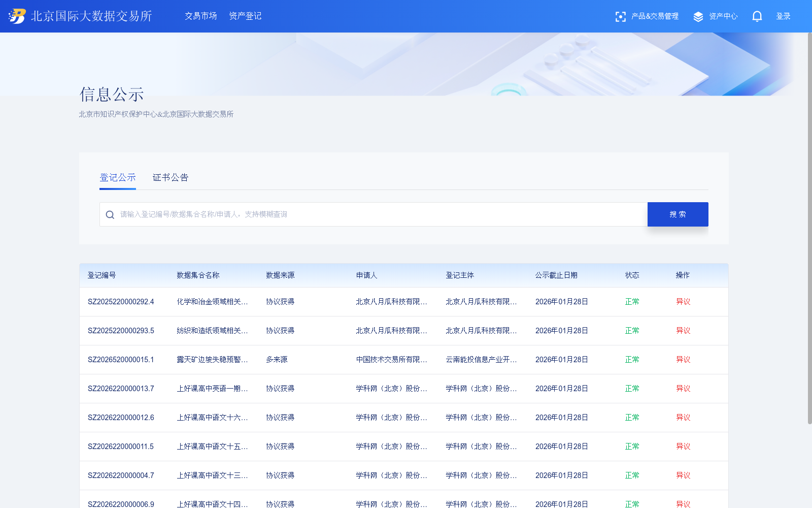Click the 登记编号 column header
This screenshot has width=812, height=508.
101,275
